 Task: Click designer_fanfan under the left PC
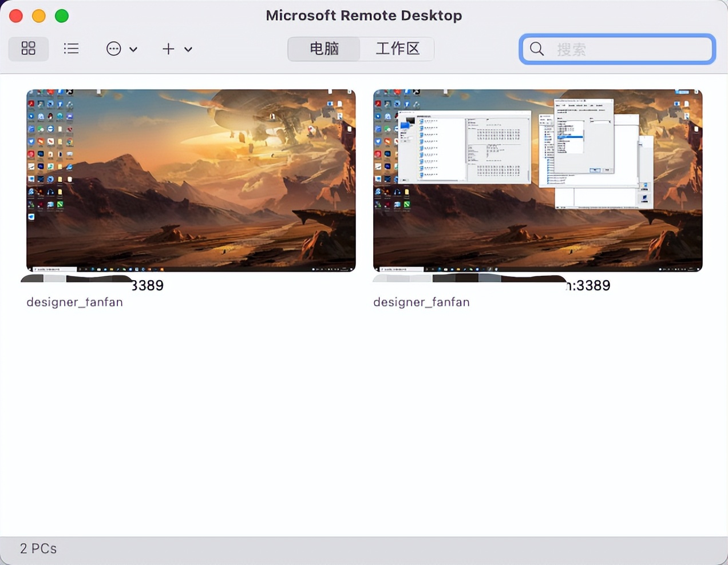[74, 302]
